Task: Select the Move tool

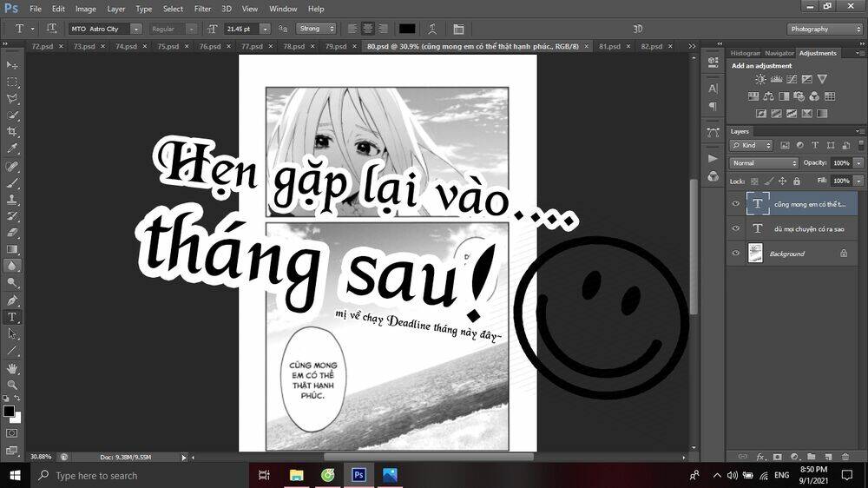Action: pyautogui.click(x=12, y=65)
